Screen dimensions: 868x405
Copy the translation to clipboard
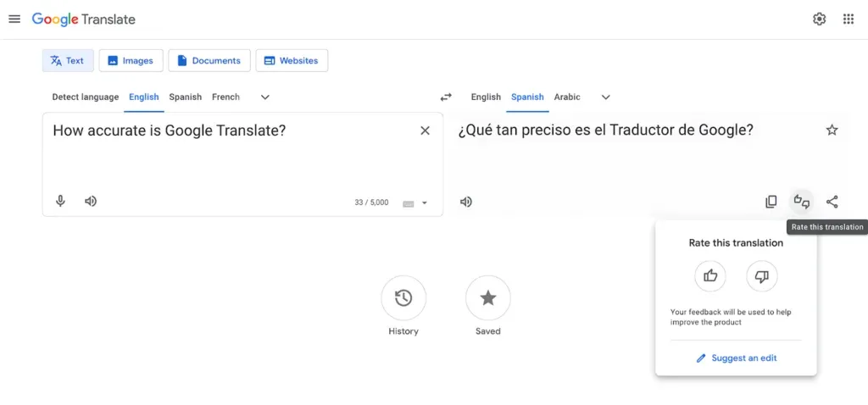point(771,202)
